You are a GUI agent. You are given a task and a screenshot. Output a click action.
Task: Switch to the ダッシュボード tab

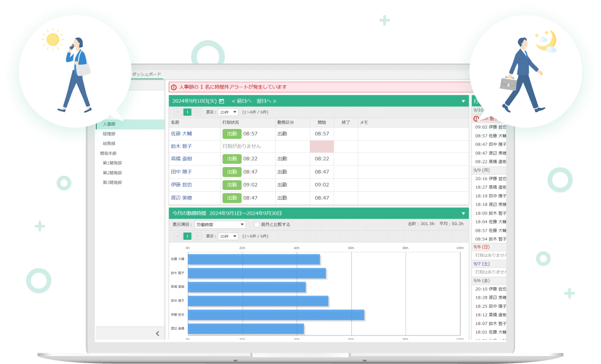(146, 74)
